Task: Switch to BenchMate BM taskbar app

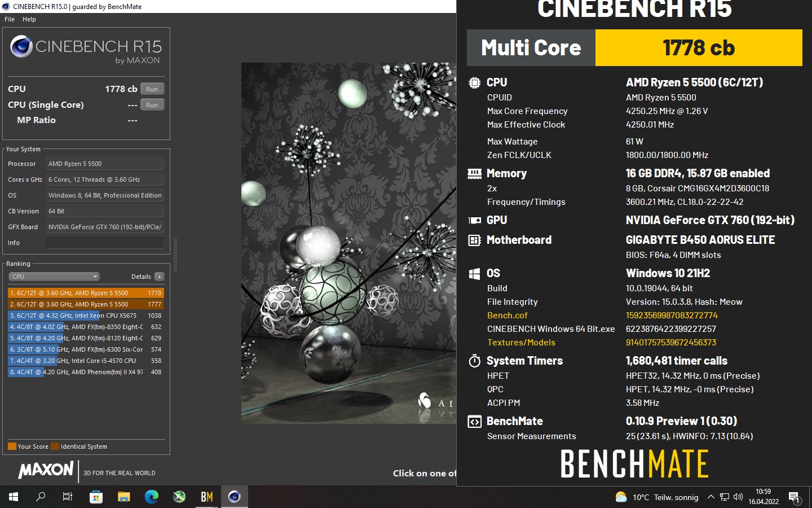Action: [206, 497]
